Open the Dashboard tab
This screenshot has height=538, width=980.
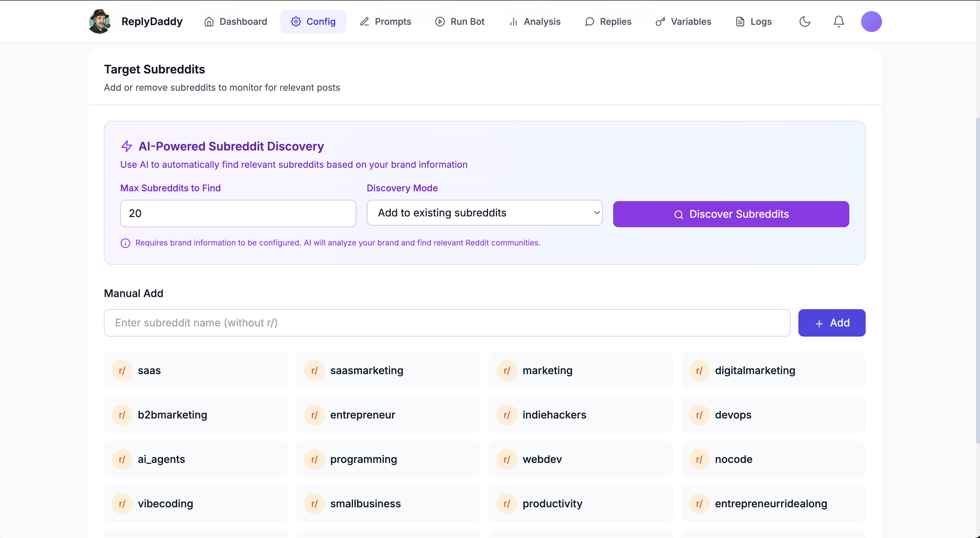[x=236, y=22]
